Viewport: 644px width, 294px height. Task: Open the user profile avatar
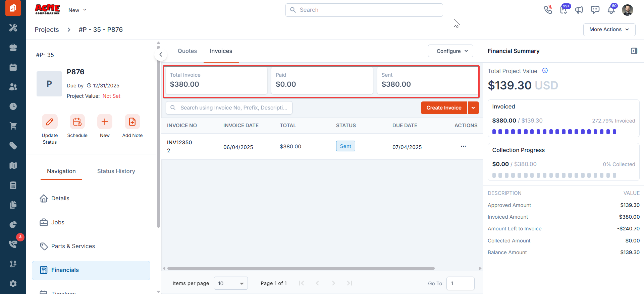627,10
